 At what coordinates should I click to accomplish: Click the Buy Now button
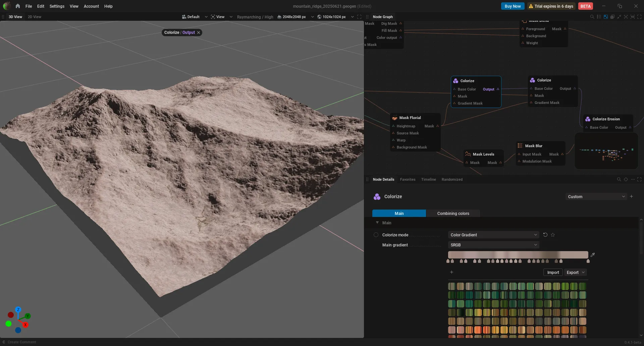pos(513,6)
